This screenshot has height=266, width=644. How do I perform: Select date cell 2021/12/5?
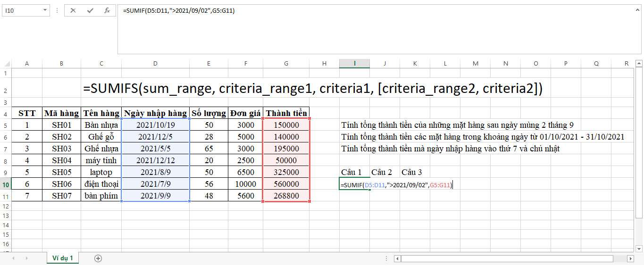pos(156,137)
